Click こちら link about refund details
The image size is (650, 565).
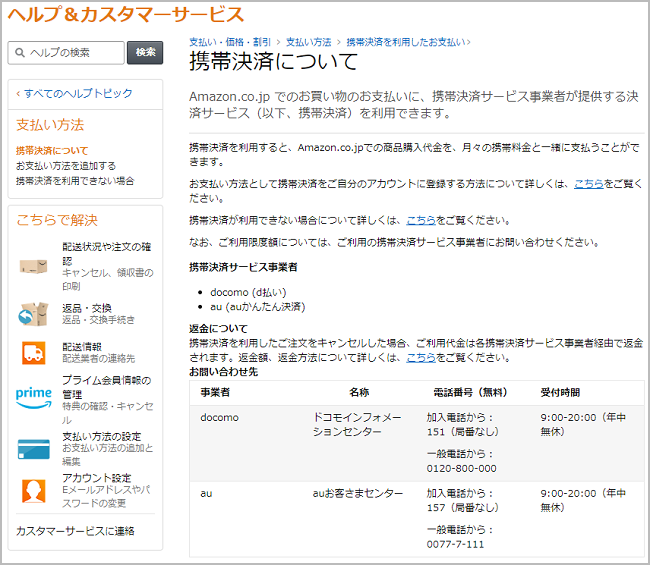point(421,357)
